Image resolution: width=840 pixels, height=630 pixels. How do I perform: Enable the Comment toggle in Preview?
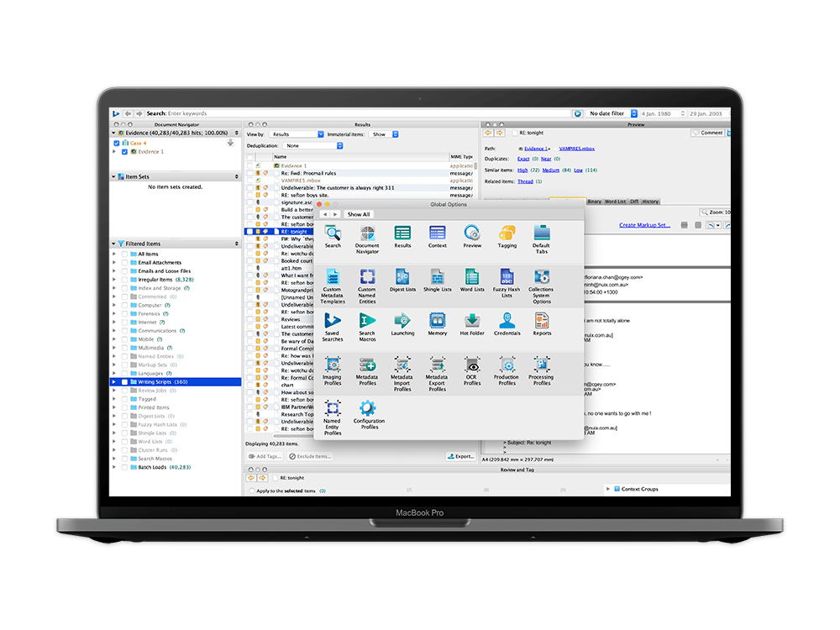[x=709, y=133]
